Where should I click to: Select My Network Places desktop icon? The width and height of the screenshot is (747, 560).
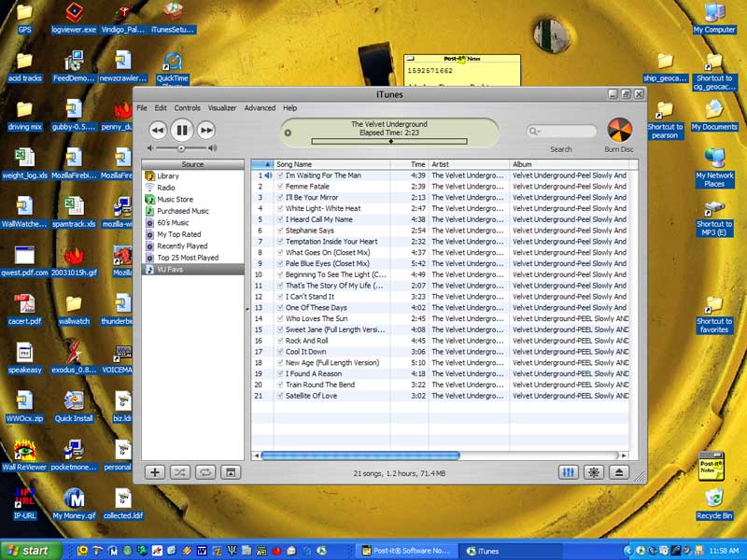[x=714, y=168]
